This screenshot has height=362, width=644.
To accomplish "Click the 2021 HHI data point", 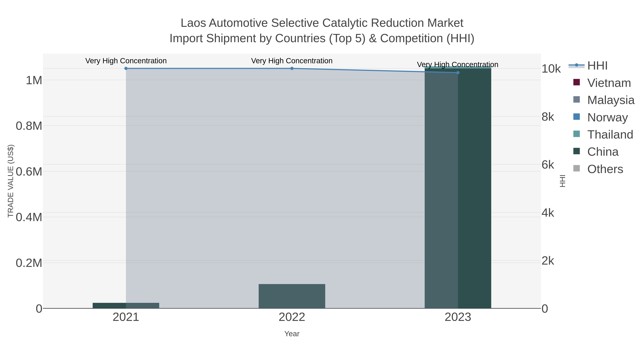I will 126,68.
